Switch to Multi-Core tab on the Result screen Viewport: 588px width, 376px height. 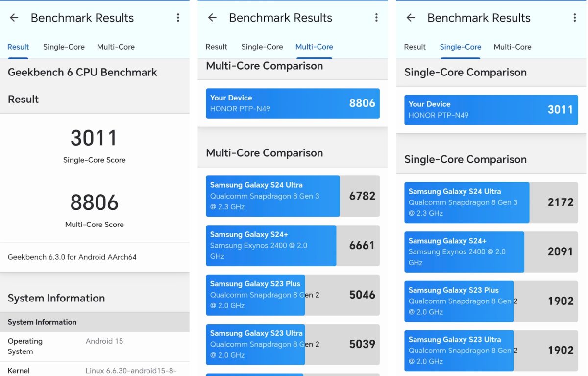tap(116, 47)
